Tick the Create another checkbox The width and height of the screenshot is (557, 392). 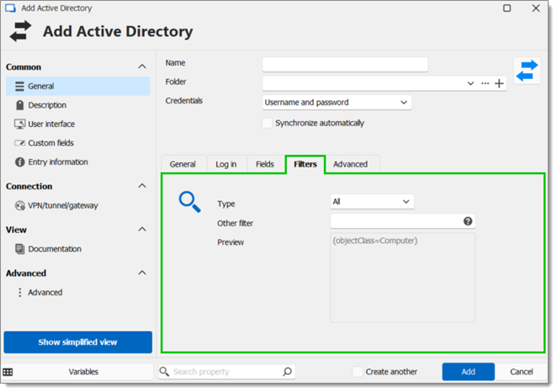[358, 372]
